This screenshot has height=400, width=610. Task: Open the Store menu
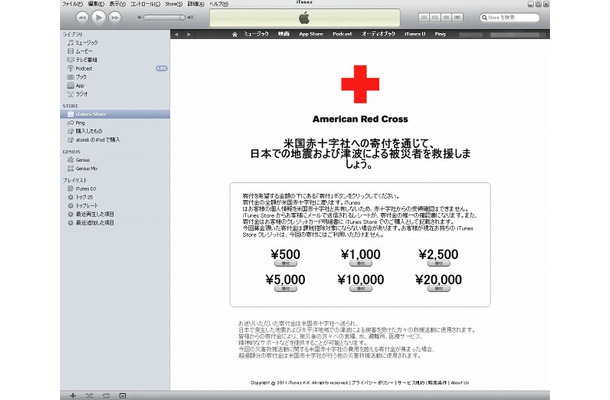pyautogui.click(x=174, y=4)
